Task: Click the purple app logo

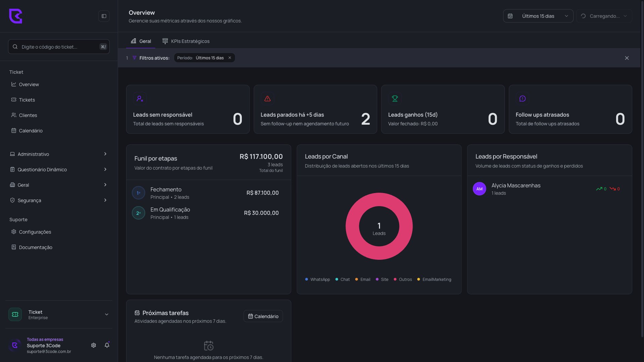Action: tap(15, 16)
